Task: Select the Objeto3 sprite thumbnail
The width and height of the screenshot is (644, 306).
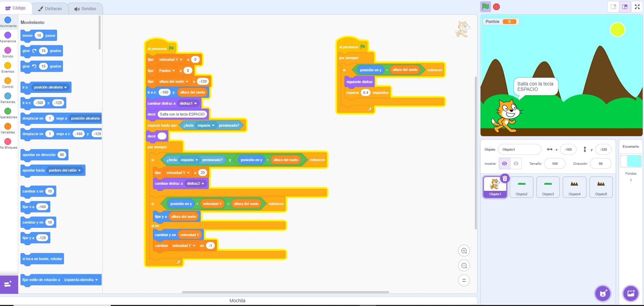Action: tap(548, 187)
